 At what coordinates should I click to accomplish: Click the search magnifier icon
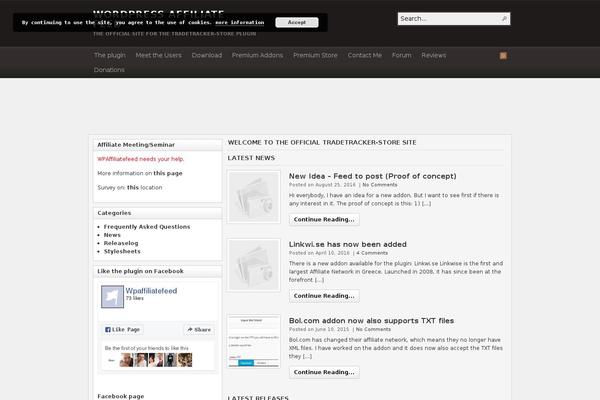[504, 18]
